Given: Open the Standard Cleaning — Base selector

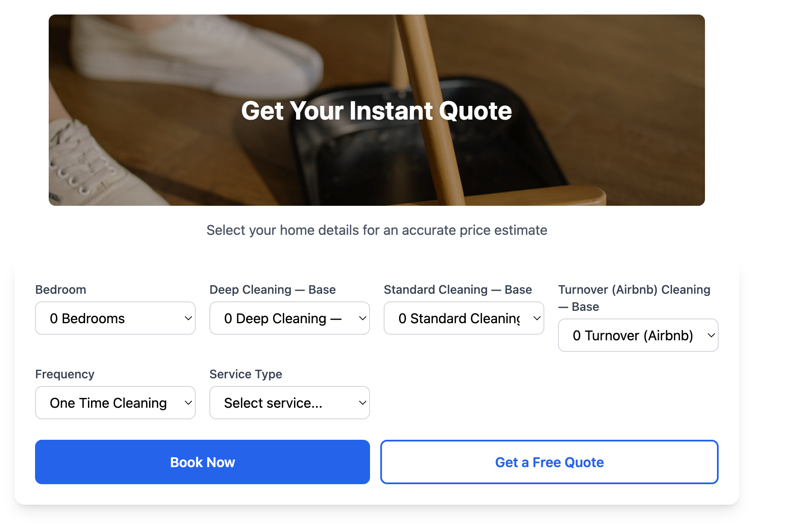Looking at the screenshot, I should (x=463, y=318).
